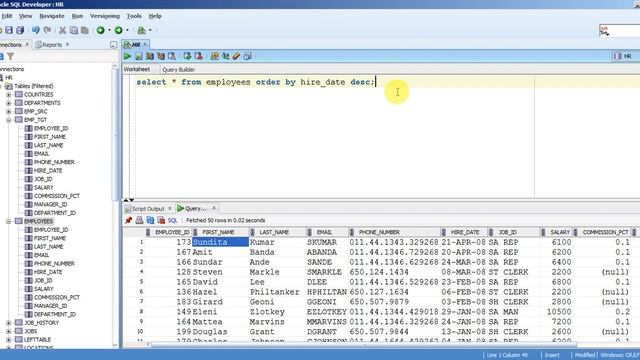Image resolution: width=640 pixels, height=360 pixels.
Task: Run the statement with the green play icon
Action: click(127, 56)
